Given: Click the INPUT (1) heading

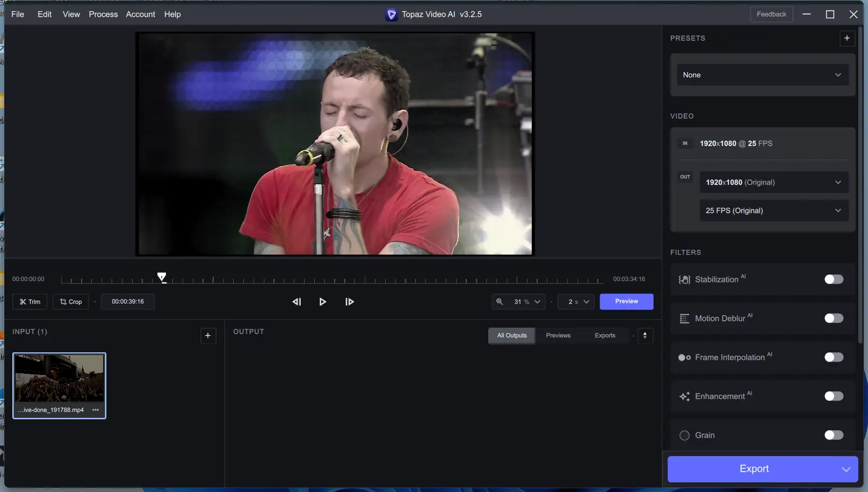Looking at the screenshot, I should (30, 332).
